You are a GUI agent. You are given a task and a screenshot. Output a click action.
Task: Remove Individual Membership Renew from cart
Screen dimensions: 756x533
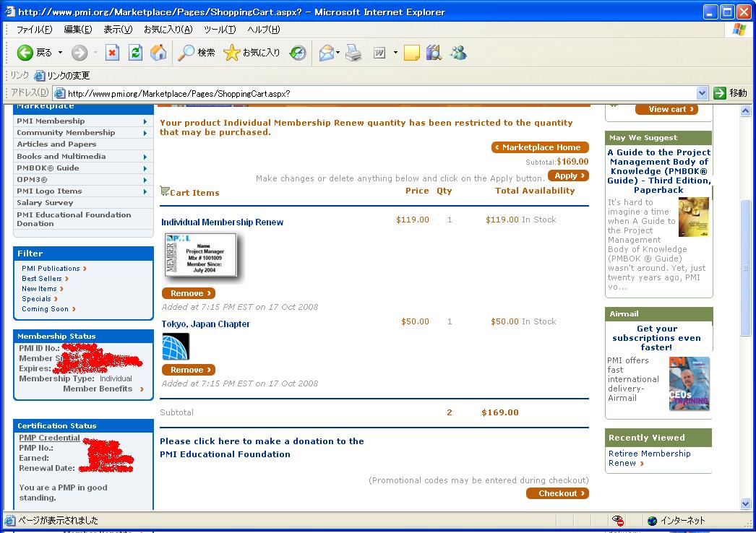click(189, 293)
